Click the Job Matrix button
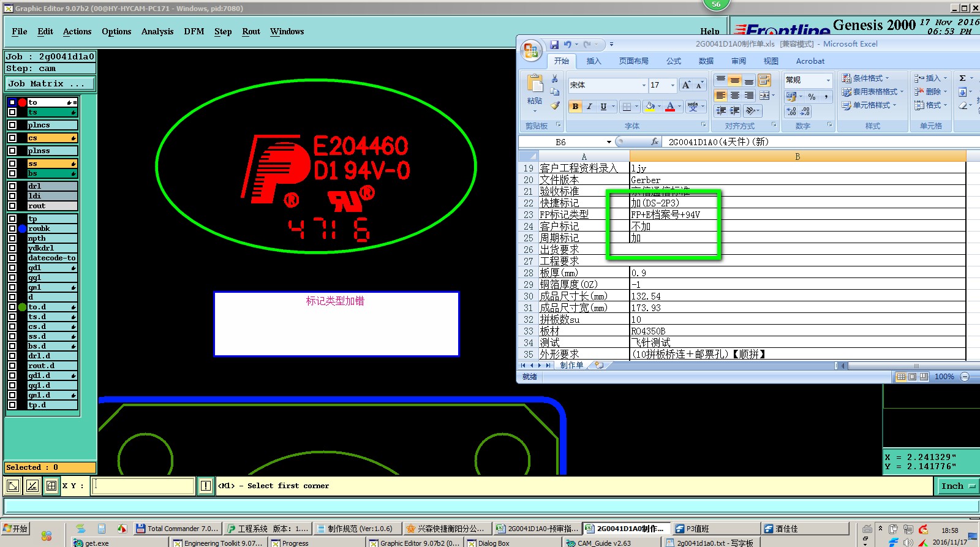The image size is (980, 547). pyautogui.click(x=50, y=84)
